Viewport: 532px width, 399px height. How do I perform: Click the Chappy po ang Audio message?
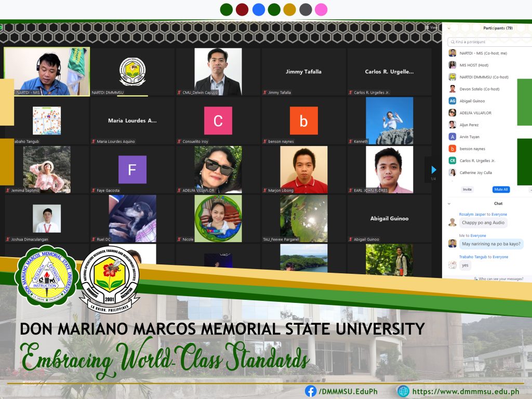click(483, 222)
